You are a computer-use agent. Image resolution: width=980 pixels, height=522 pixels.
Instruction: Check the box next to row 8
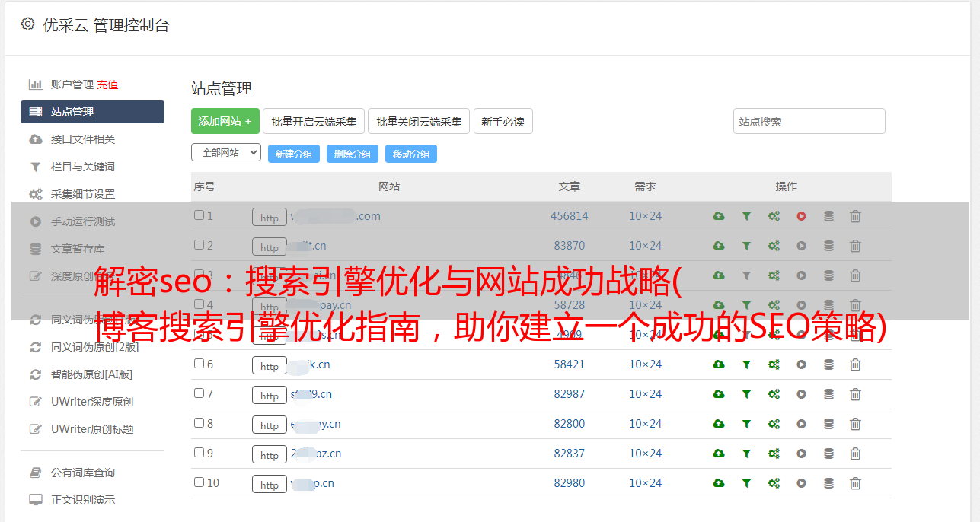[x=199, y=423]
